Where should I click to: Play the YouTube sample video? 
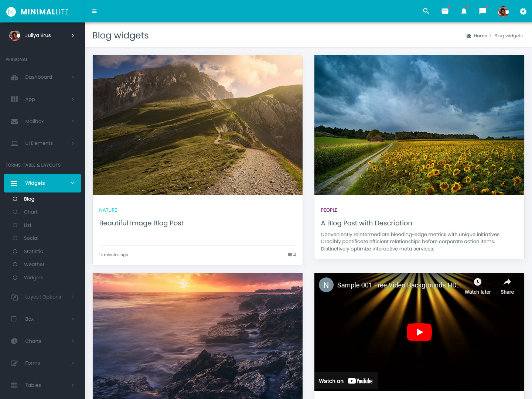tap(419, 332)
